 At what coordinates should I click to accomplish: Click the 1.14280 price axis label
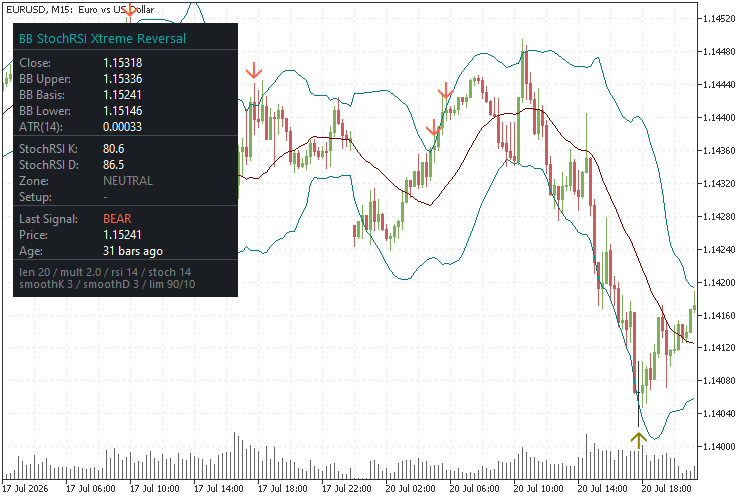point(719,217)
